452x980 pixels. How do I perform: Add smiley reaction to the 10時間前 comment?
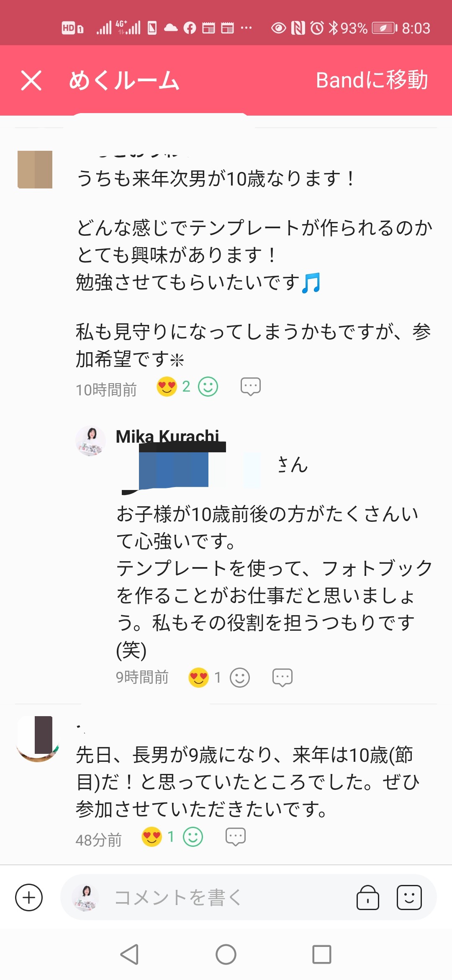click(x=208, y=387)
